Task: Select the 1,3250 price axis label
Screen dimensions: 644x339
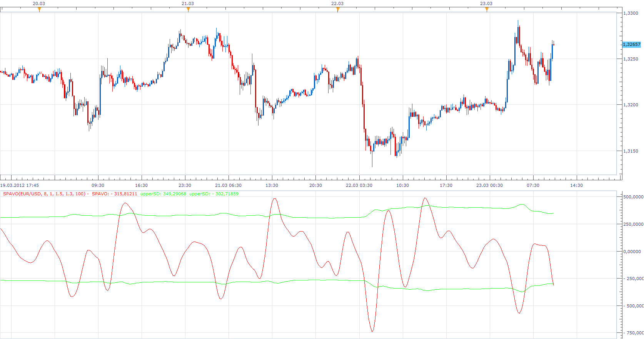Action: (x=631, y=59)
